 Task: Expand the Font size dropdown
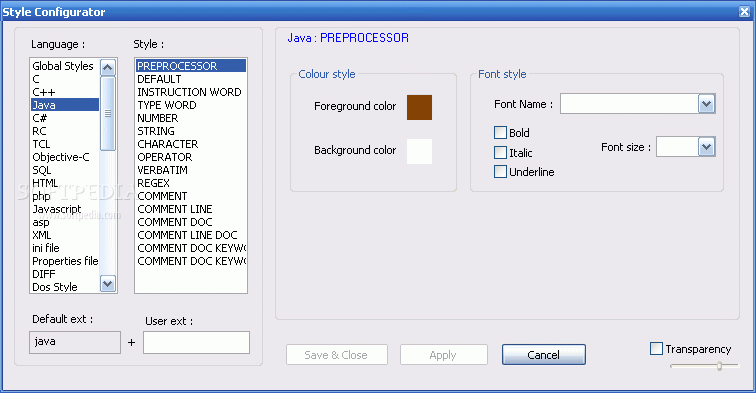point(706,147)
